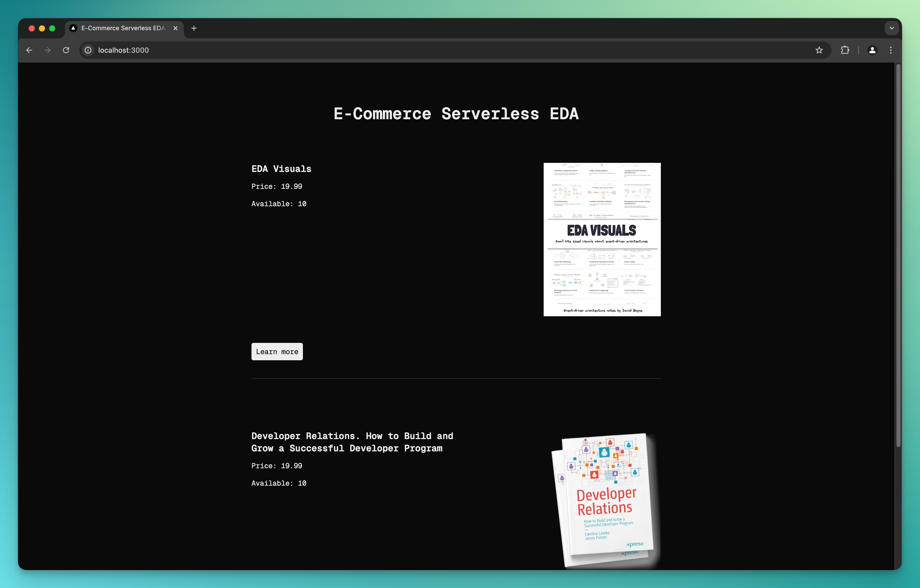Click the page vertical scrollbar
Screen dimensions: 920x588
(x=898, y=255)
